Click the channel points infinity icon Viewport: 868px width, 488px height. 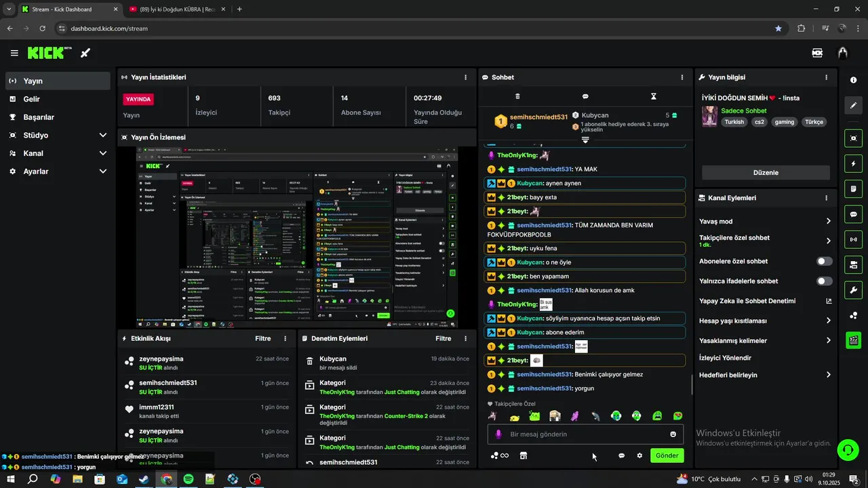coord(500,455)
